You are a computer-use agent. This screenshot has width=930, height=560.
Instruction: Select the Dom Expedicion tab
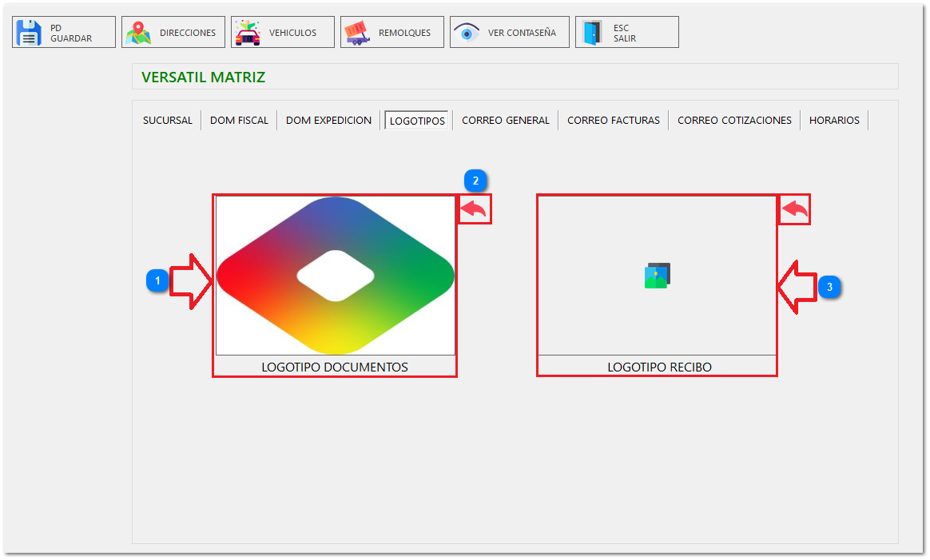click(x=328, y=121)
